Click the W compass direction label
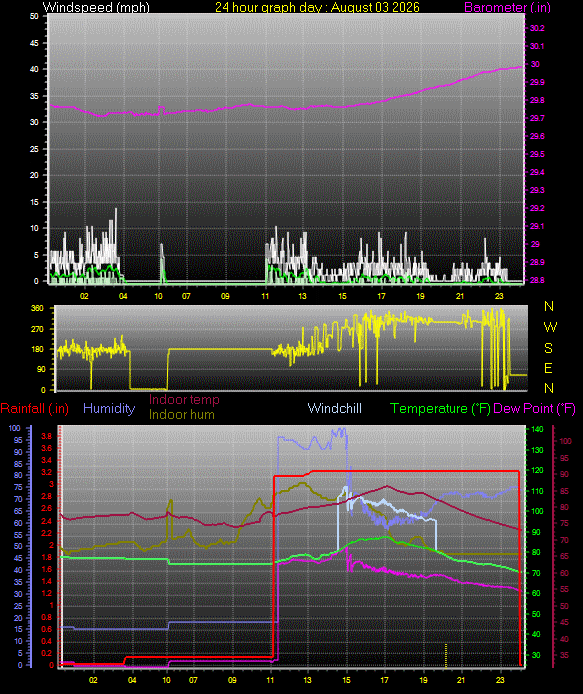 550,327
